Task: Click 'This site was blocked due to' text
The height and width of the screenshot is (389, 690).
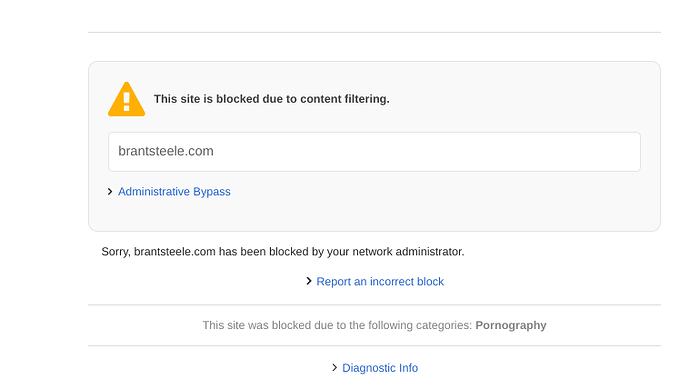Action: point(274,325)
